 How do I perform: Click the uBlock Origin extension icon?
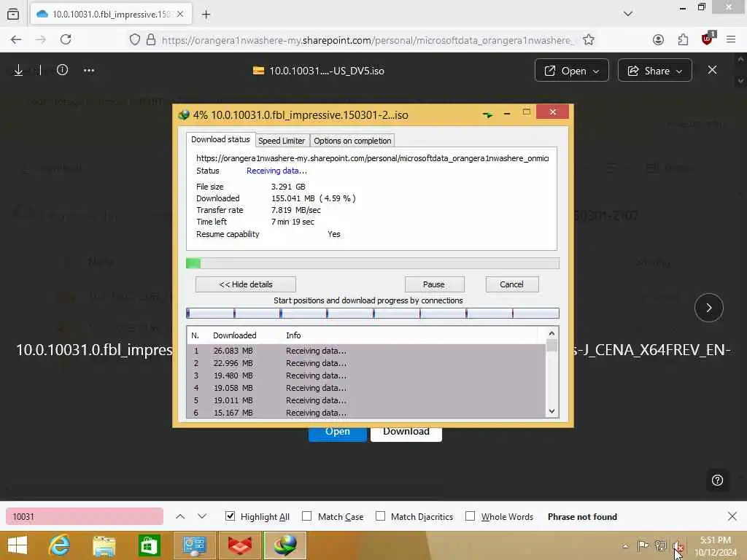click(x=708, y=39)
